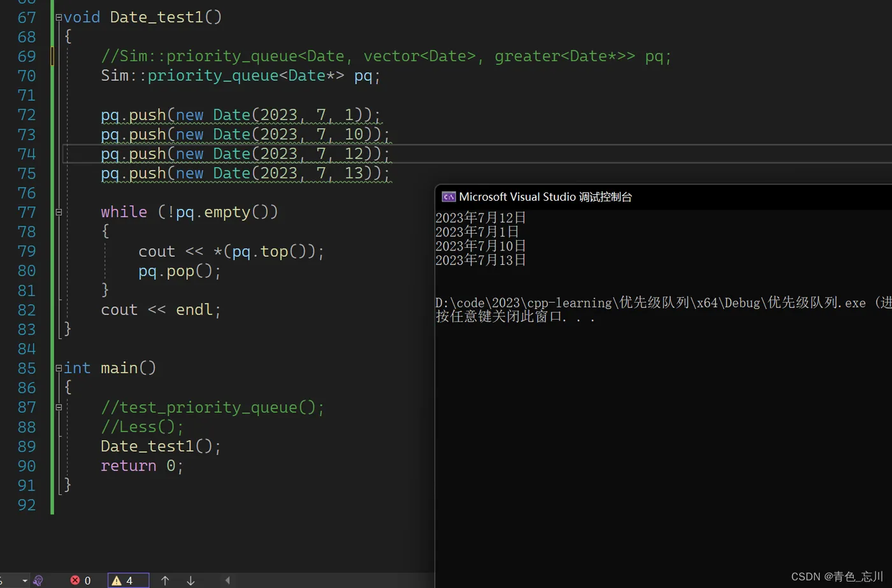Go to previous issue with up arrow
Viewport: 892px width, 588px height.
(x=165, y=580)
